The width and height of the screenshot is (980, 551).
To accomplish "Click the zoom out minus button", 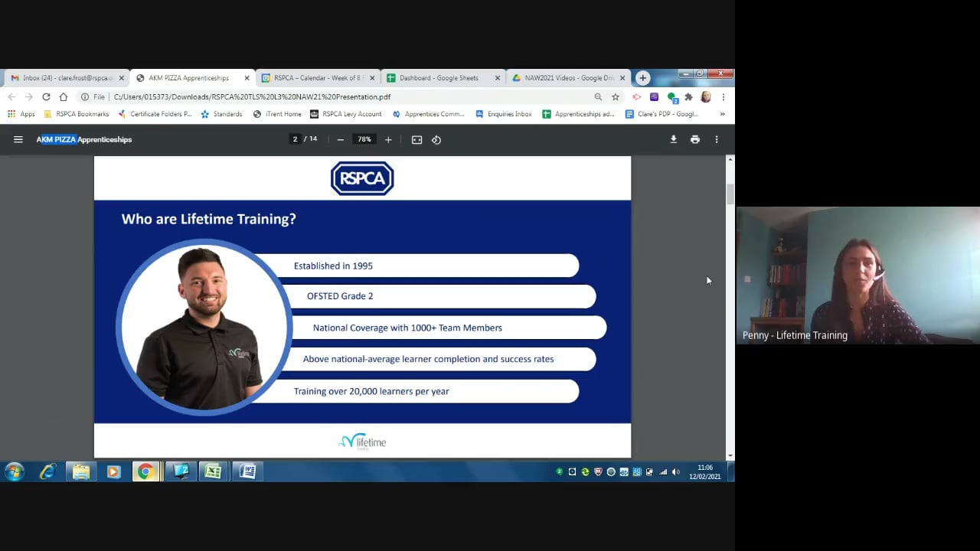I will tap(340, 139).
